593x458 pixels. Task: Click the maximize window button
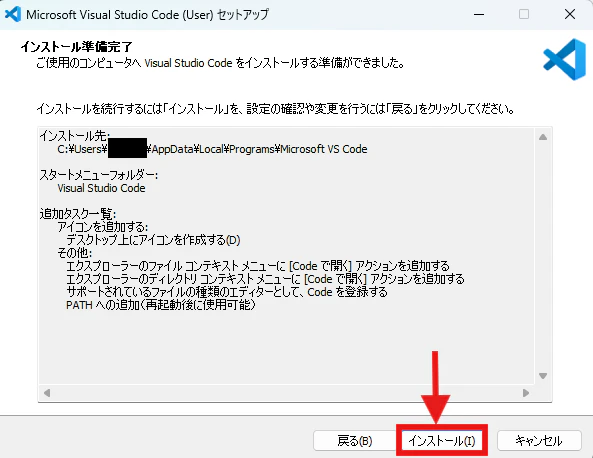click(x=524, y=14)
